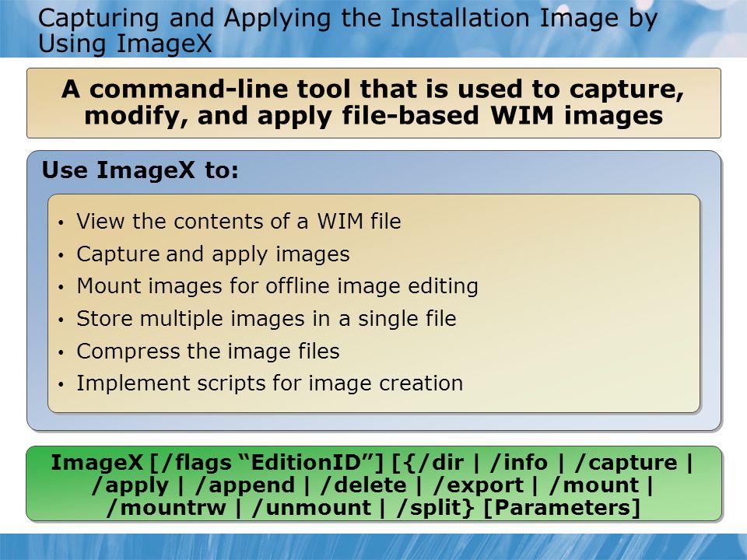Click the '/export' option in syntax box
This screenshot has width=747, height=560.
[x=479, y=485]
